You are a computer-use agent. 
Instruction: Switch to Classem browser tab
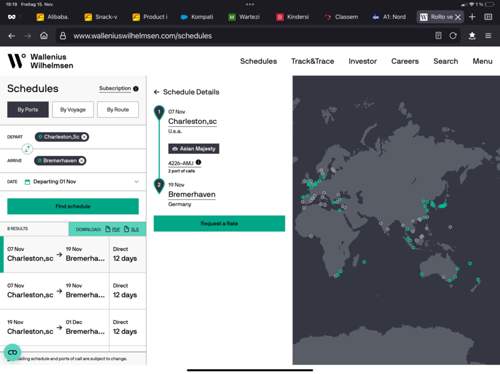pos(341,17)
